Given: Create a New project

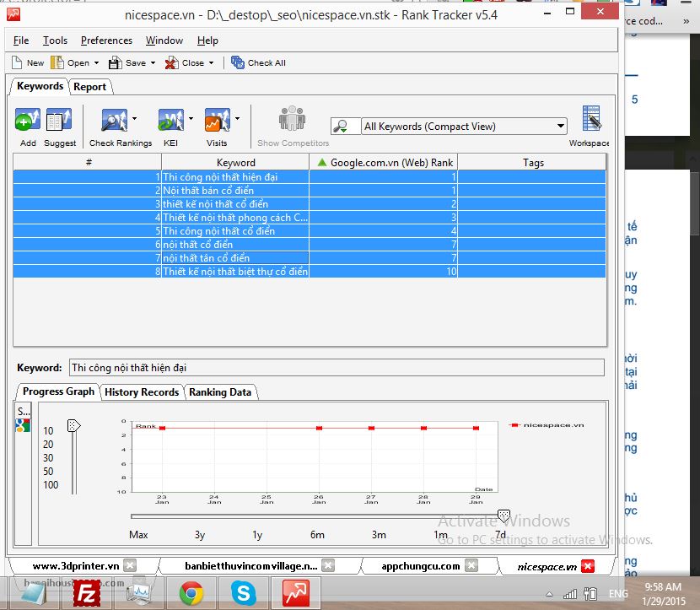Looking at the screenshot, I should (x=28, y=62).
